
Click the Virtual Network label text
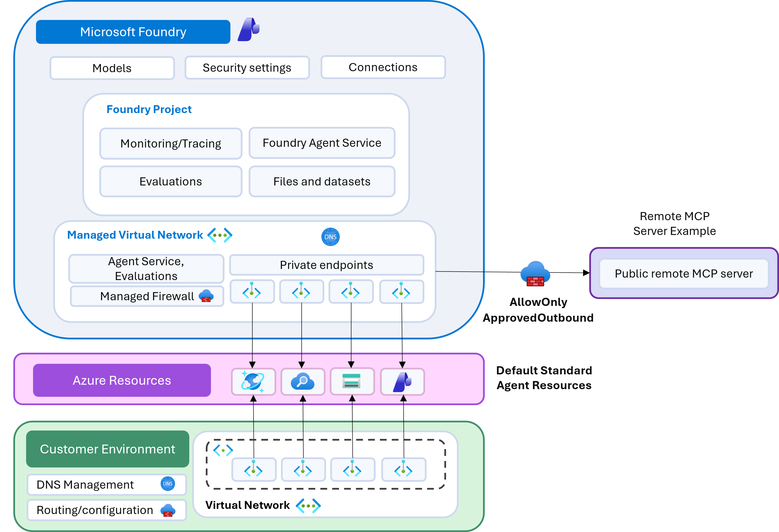point(247,505)
